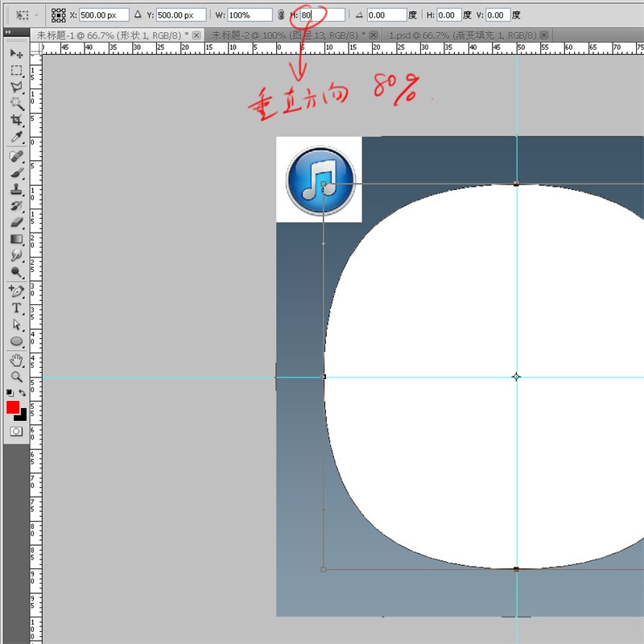Expand the collapsed tools panel arrows
Screen dimensions: 644x644
pos(9,33)
